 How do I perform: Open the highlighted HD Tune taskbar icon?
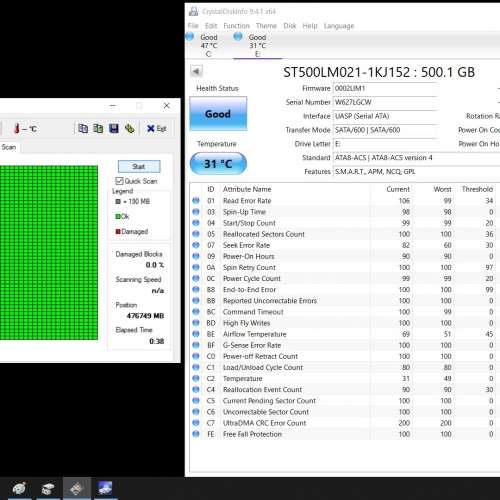(77, 489)
